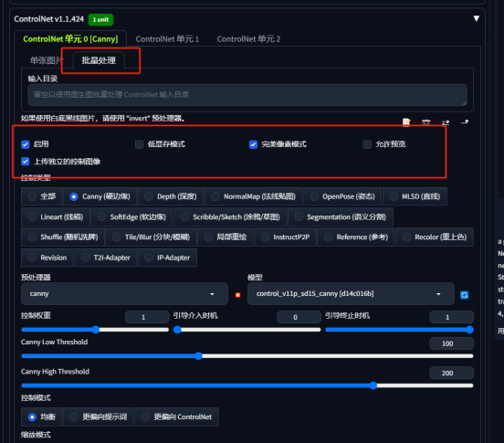Select the OpenPose (姿态) control type
Viewport: 504px width, 443px height.
point(342,196)
